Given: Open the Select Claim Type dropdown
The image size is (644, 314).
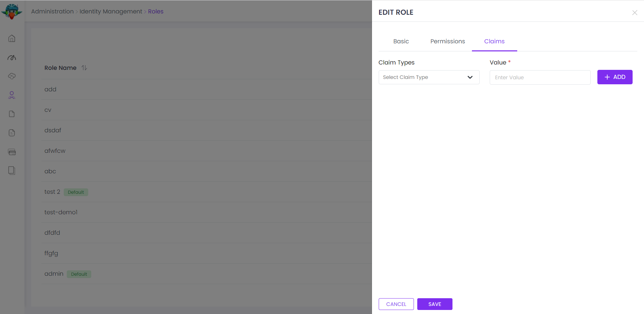Looking at the screenshot, I should [429, 77].
